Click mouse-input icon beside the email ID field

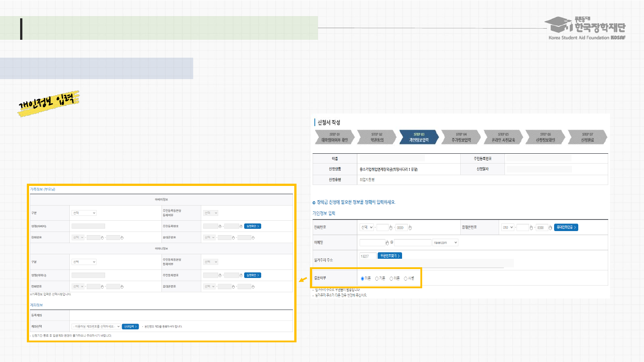click(x=388, y=243)
